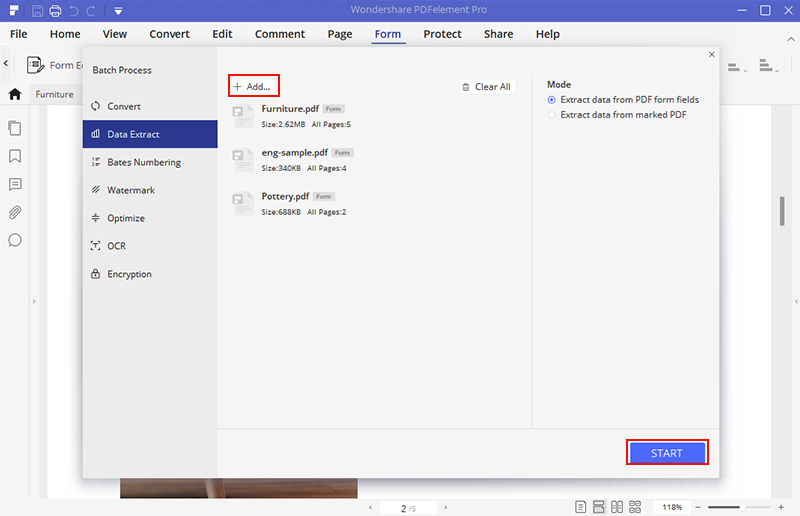Go to previous page arrow
The width and height of the screenshot is (800, 516).
click(x=370, y=507)
